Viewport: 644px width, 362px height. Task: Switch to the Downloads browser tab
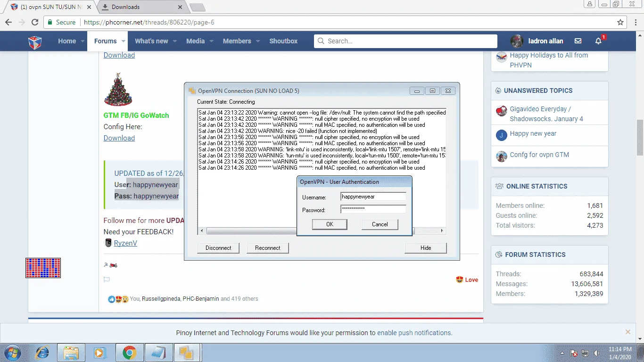click(141, 7)
